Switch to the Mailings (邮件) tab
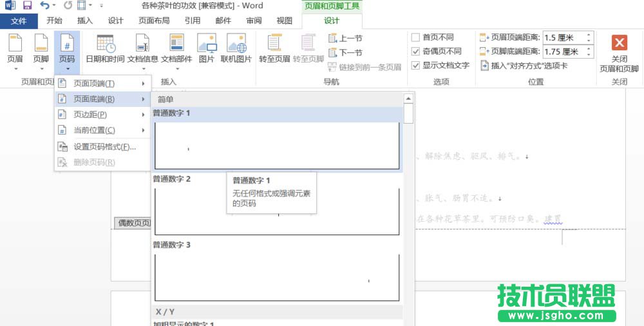 pyautogui.click(x=223, y=21)
